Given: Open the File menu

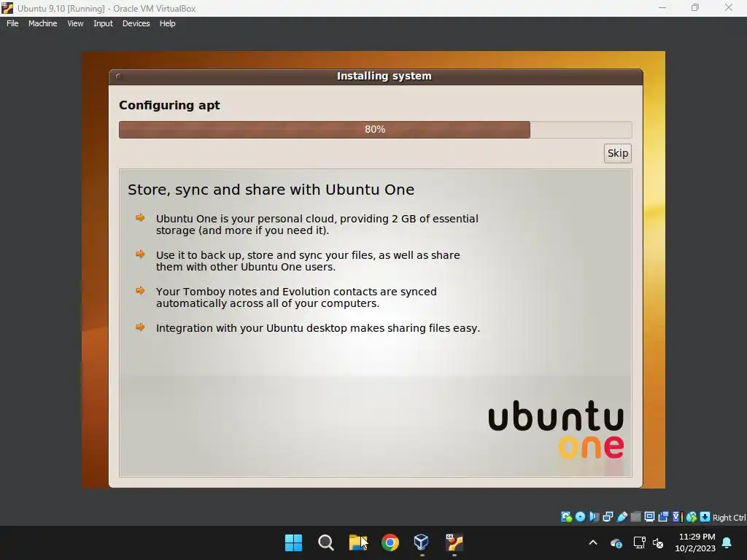Looking at the screenshot, I should click(12, 23).
